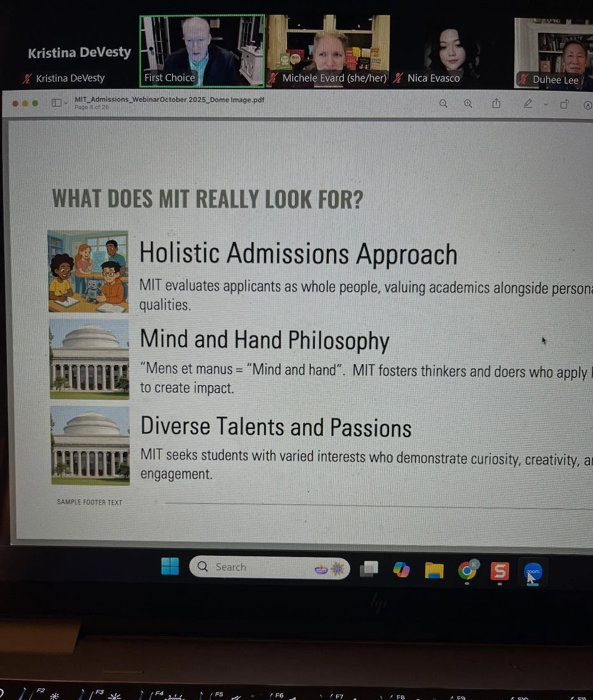This screenshot has width=593, height=700.
Task: Select the Markup pen icon
Action: [x=528, y=104]
